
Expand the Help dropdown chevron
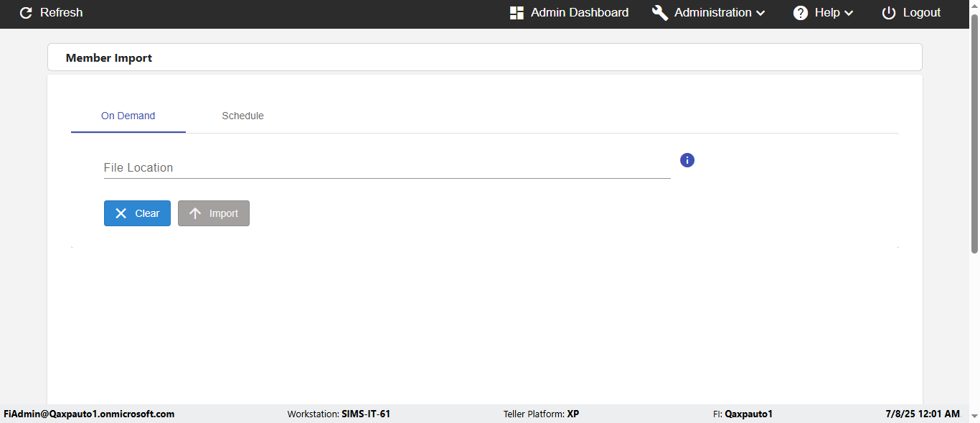849,13
